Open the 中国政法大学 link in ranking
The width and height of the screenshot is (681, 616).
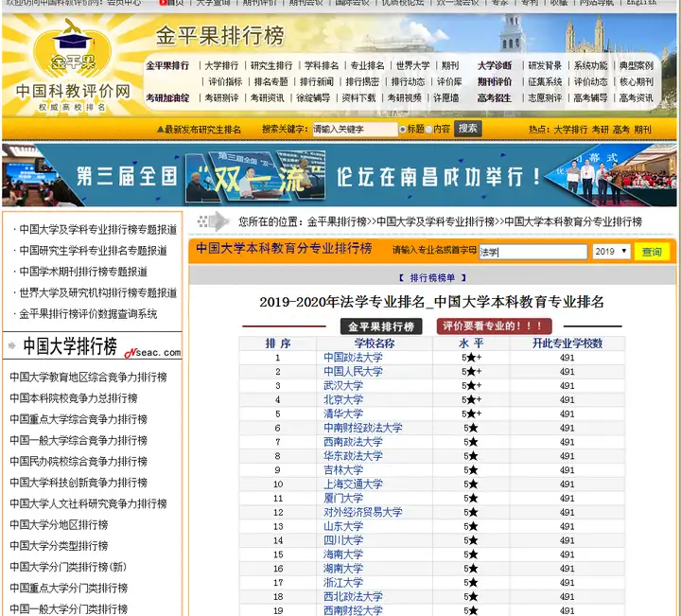point(353,357)
